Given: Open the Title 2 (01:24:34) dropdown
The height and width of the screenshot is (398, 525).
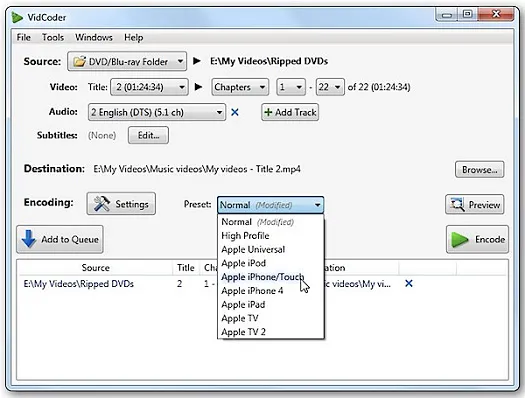Looking at the screenshot, I should coord(149,87).
